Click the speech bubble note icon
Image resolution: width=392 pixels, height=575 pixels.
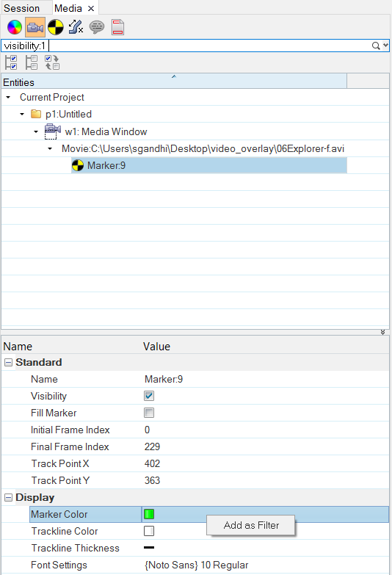97,27
